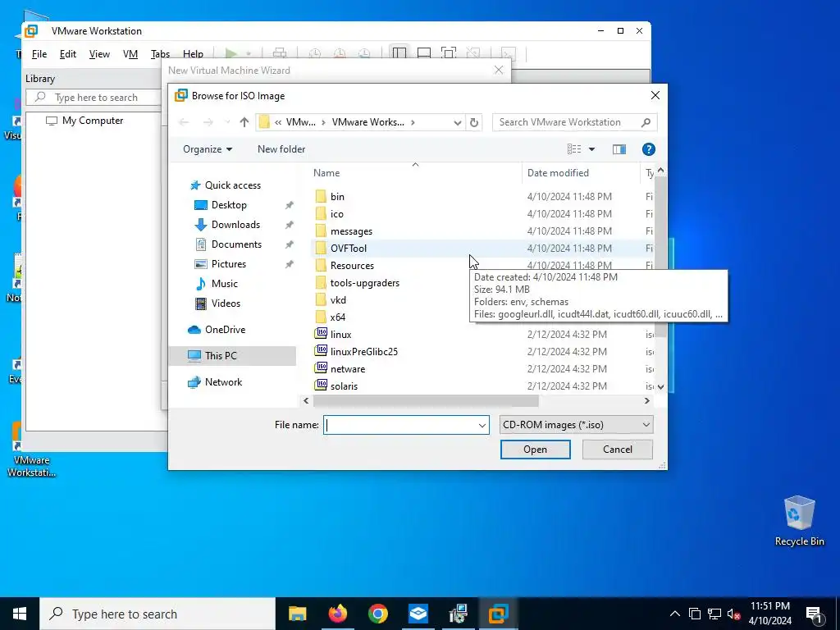Select the linux ISO file

(x=340, y=335)
